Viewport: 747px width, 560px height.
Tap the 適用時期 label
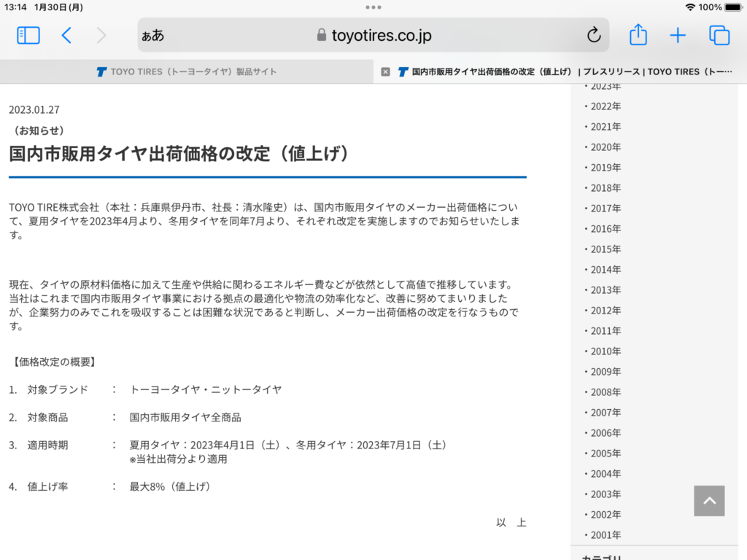click(x=47, y=446)
